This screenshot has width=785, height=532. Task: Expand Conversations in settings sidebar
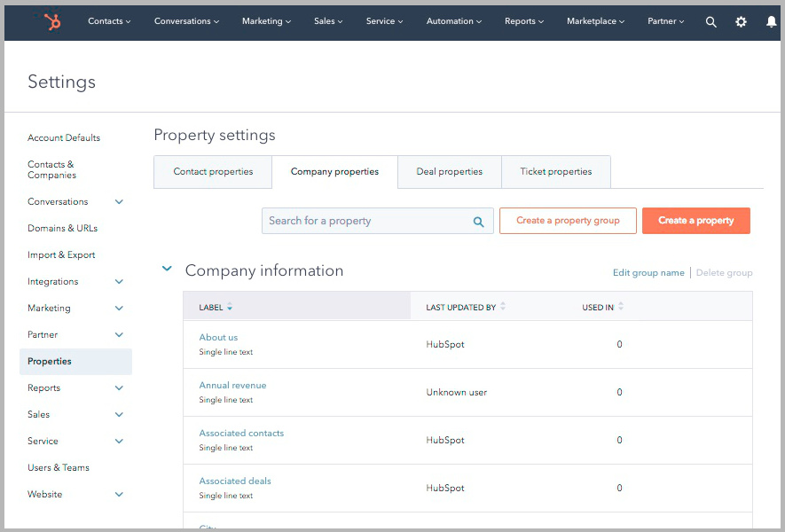coord(119,201)
